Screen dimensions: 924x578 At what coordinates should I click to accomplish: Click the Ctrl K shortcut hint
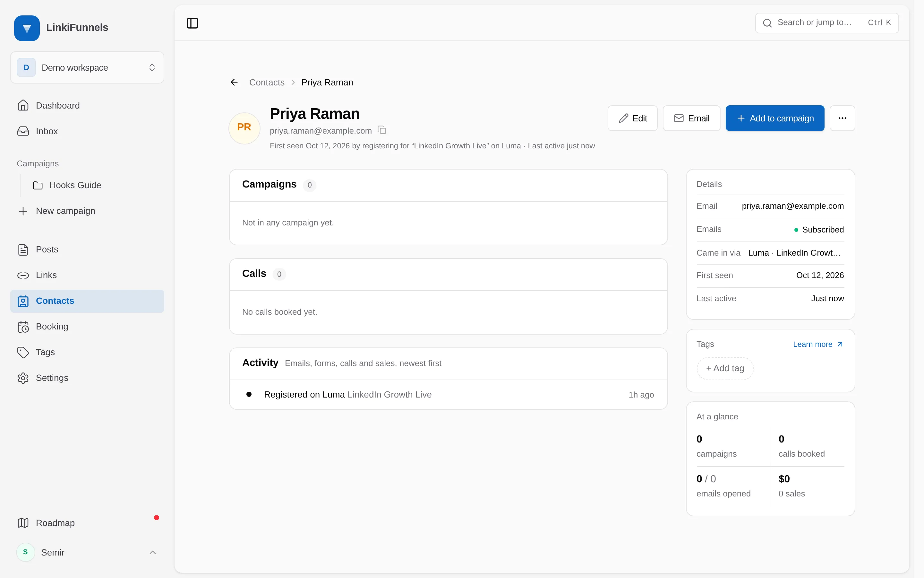(x=879, y=22)
